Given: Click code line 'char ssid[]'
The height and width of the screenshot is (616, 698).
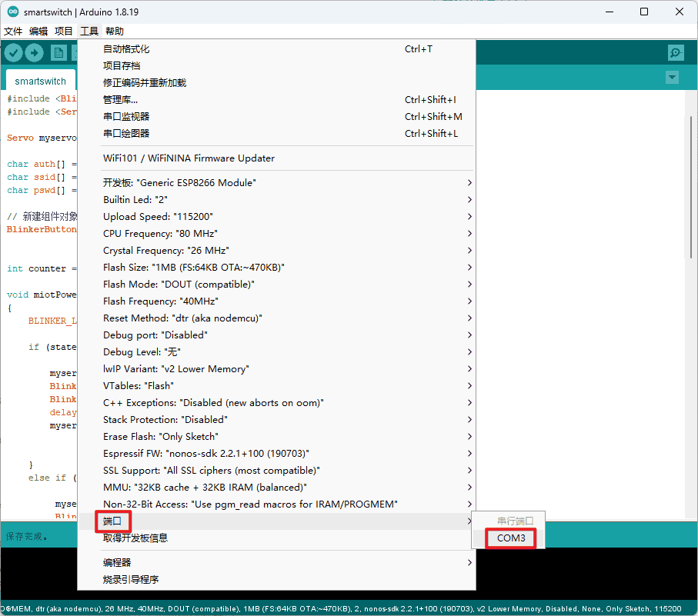Looking at the screenshot, I should pos(42,177).
